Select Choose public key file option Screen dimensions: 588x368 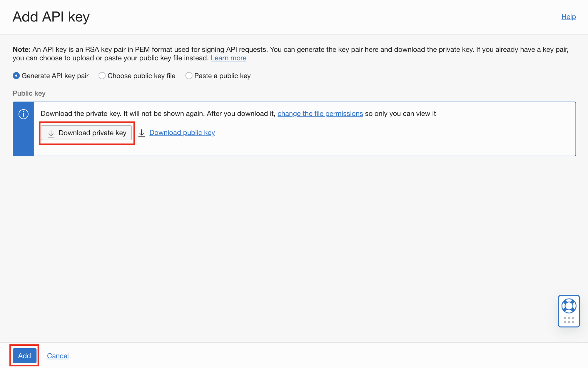point(102,76)
